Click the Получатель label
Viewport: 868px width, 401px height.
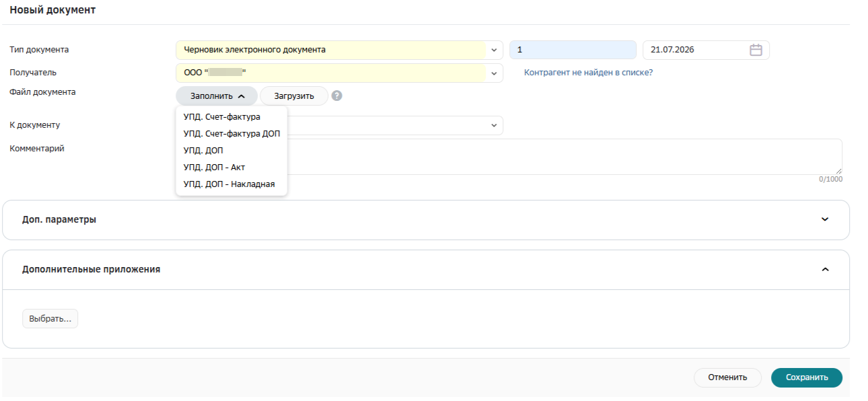tap(33, 72)
